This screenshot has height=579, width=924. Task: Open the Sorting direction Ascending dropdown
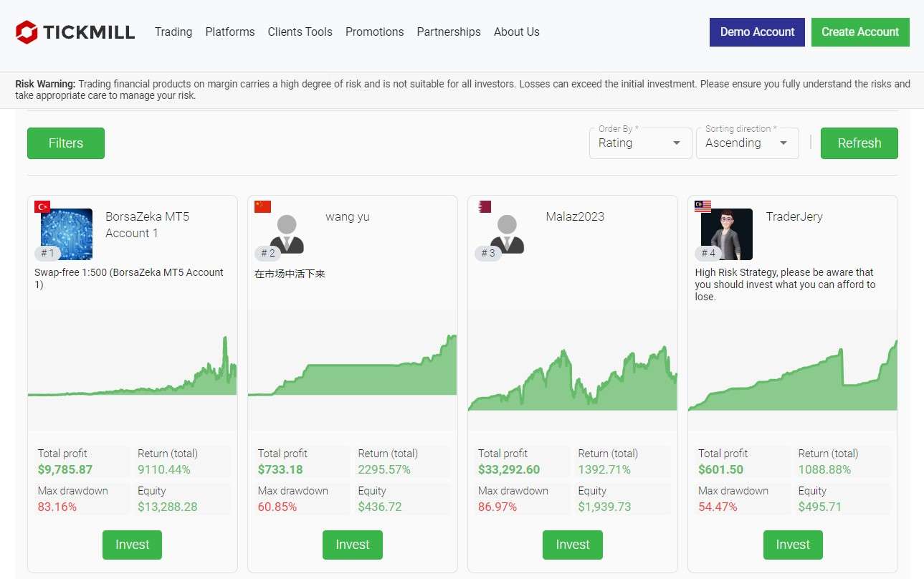point(747,143)
